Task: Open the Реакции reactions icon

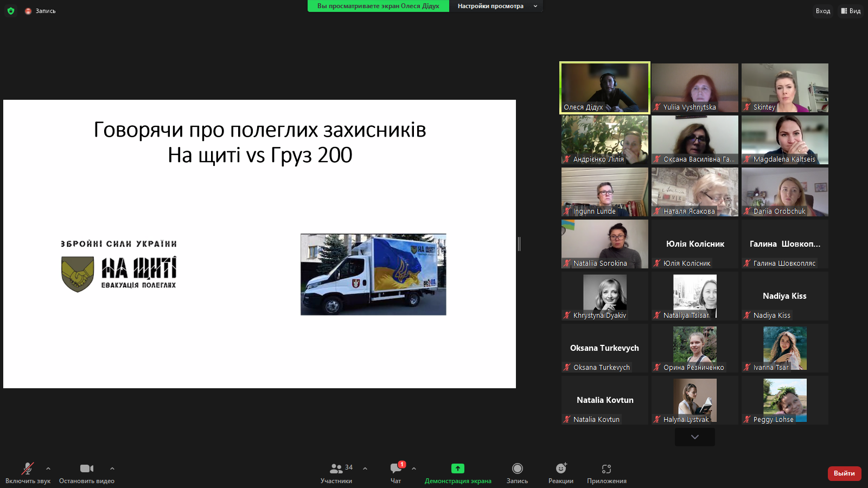Action: 561,468
